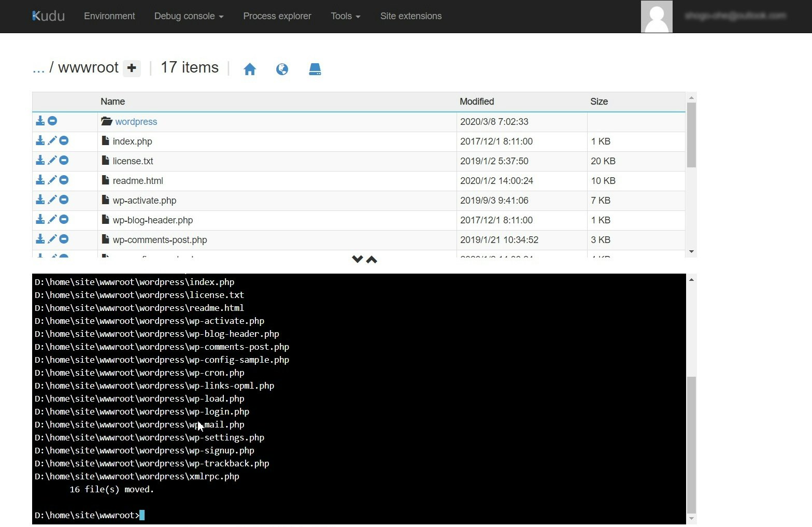
Task: Open the Environment page
Action: (x=109, y=16)
